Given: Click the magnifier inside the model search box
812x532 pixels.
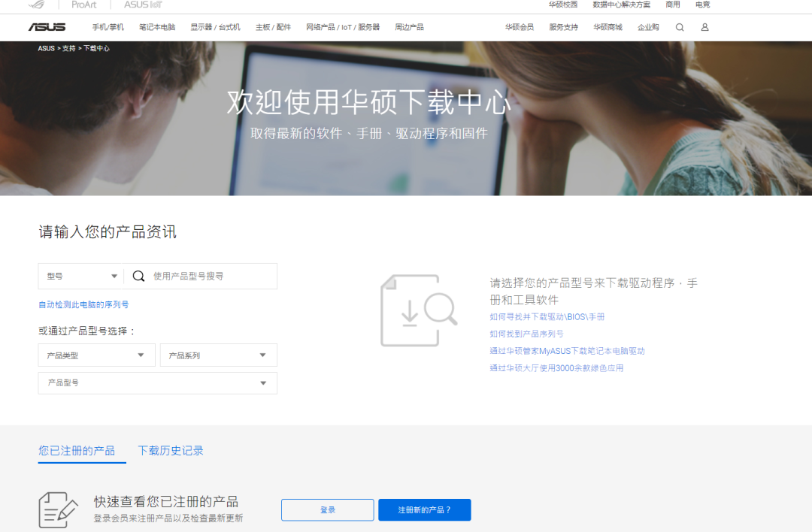Looking at the screenshot, I should 138,276.
